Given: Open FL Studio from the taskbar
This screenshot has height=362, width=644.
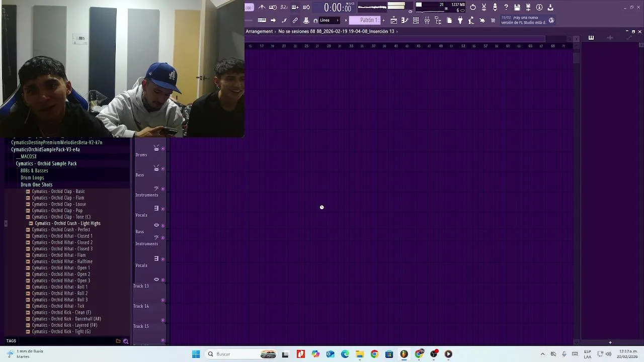Looking at the screenshot, I should click(404, 354).
